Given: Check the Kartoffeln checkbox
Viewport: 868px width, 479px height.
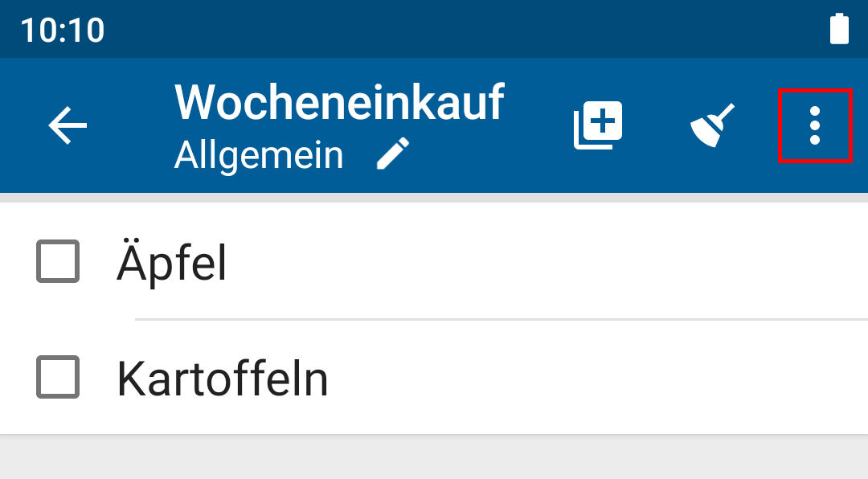Looking at the screenshot, I should point(58,377).
